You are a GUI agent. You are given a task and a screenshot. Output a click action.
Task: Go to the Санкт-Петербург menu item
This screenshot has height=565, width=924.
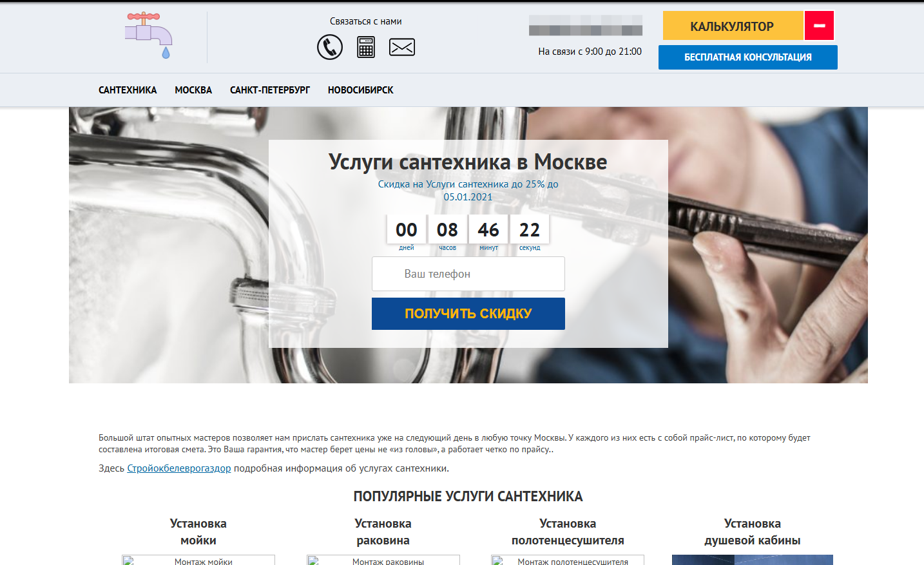click(x=270, y=90)
